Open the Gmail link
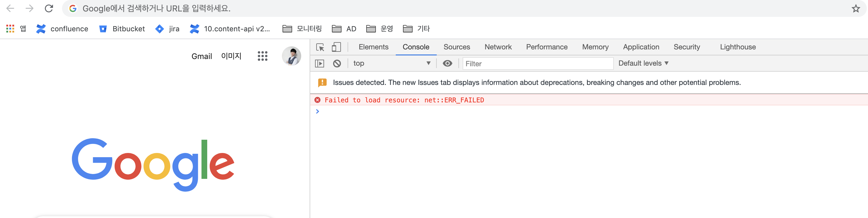 click(201, 56)
